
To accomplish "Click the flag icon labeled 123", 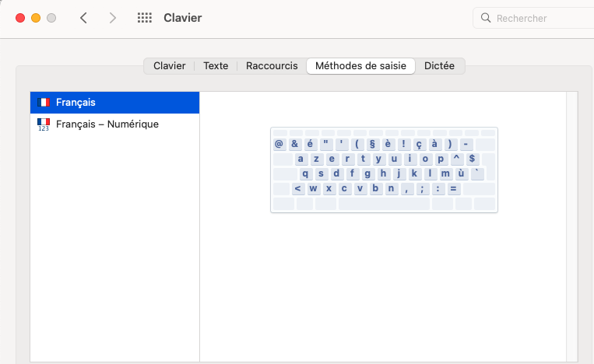I will coord(44,124).
